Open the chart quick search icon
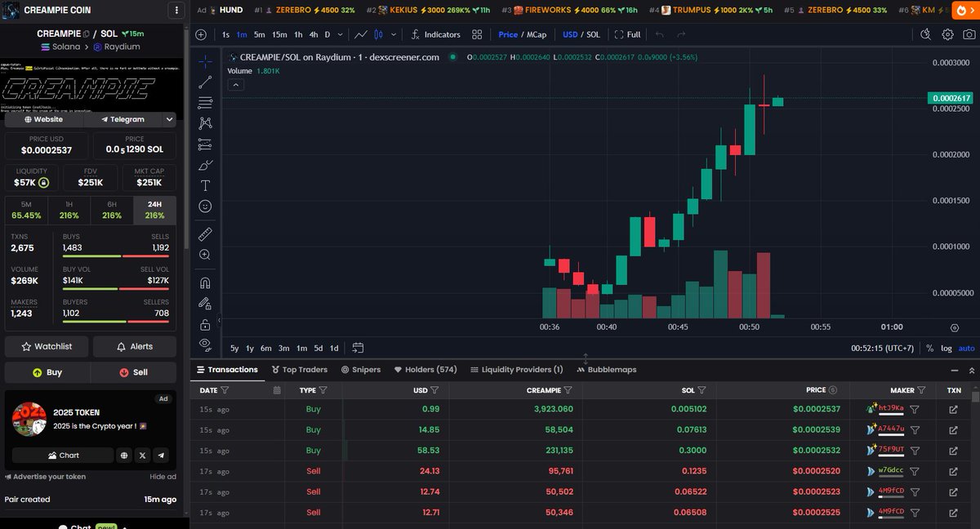The height and width of the screenshot is (529, 980). [925, 34]
